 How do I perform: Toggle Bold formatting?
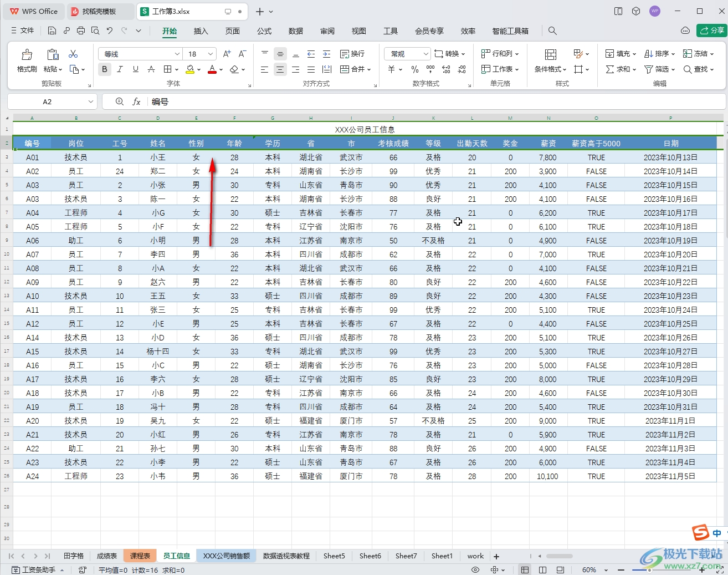pyautogui.click(x=105, y=69)
